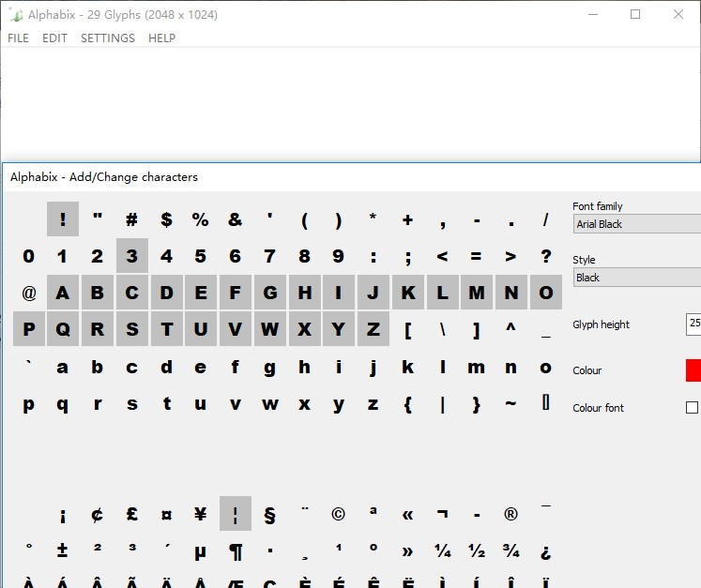
Task: Open the SETTINGS menu
Action: (107, 38)
